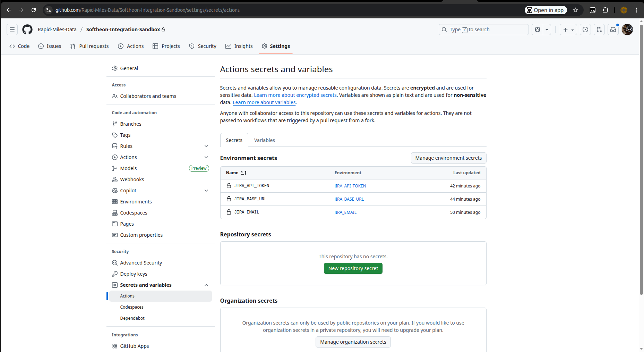Go back to the previous page
Image resolution: width=644 pixels, height=352 pixels.
(9, 10)
